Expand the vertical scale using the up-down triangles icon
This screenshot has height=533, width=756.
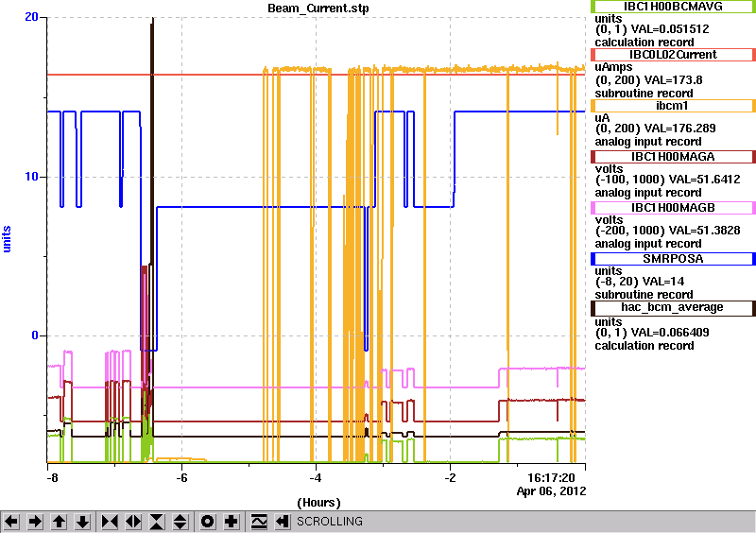(180, 522)
